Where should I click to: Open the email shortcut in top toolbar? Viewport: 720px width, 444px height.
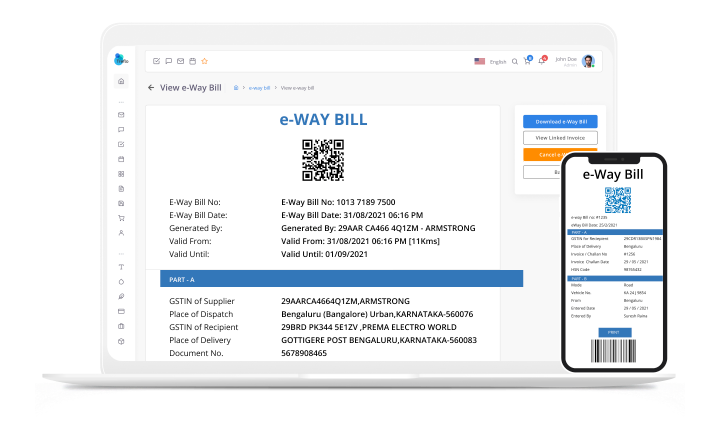click(x=180, y=61)
